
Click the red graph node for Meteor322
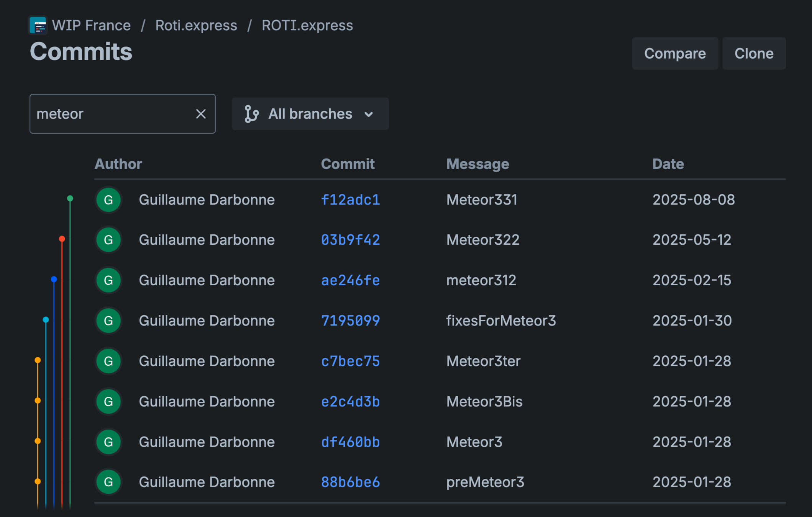point(62,239)
